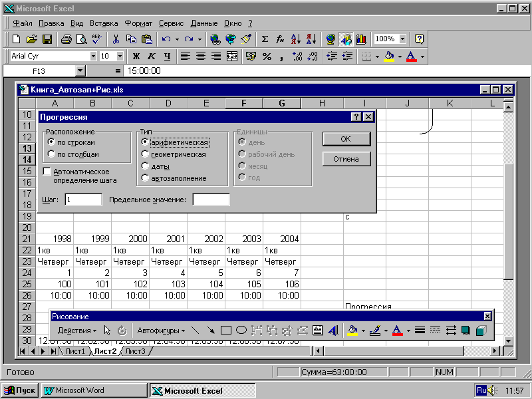Open the font size dropdown
532x399 pixels.
point(120,56)
